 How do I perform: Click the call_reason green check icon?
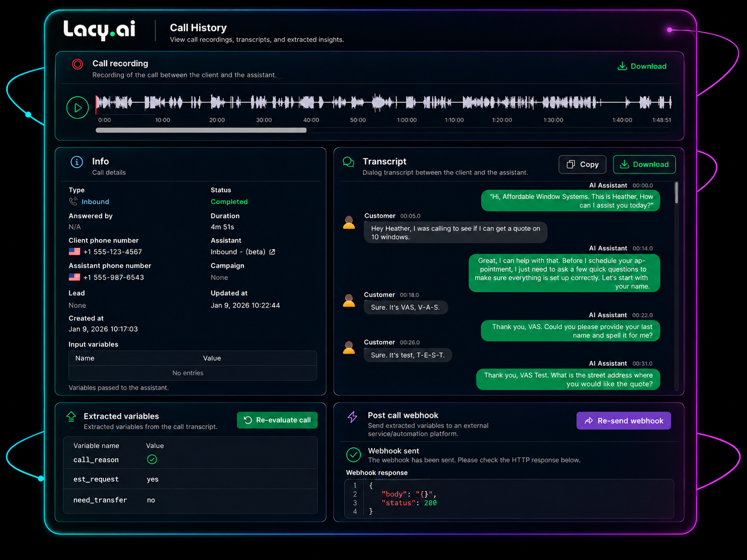click(x=152, y=459)
